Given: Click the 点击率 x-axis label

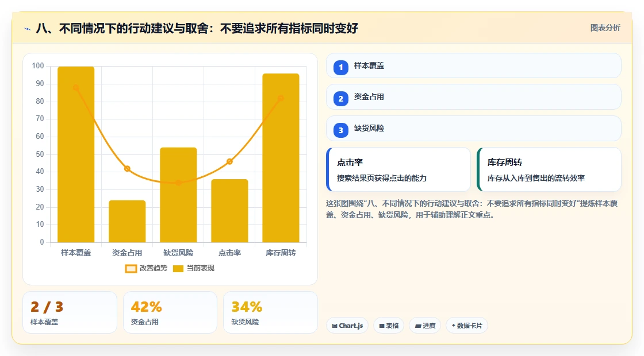Looking at the screenshot, I should (x=229, y=253).
